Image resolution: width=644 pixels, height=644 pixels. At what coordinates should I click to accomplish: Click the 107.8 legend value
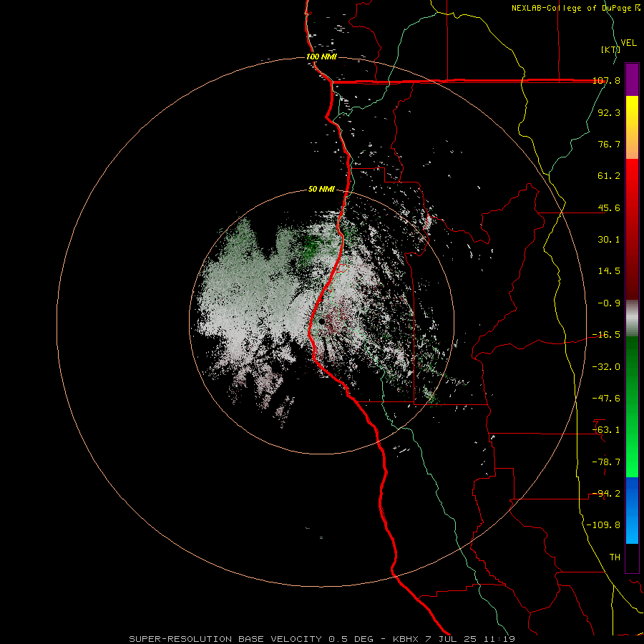tap(606, 81)
